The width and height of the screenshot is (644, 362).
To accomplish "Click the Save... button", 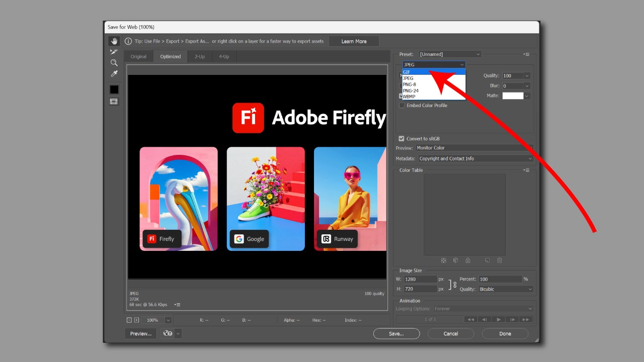I will (x=396, y=333).
